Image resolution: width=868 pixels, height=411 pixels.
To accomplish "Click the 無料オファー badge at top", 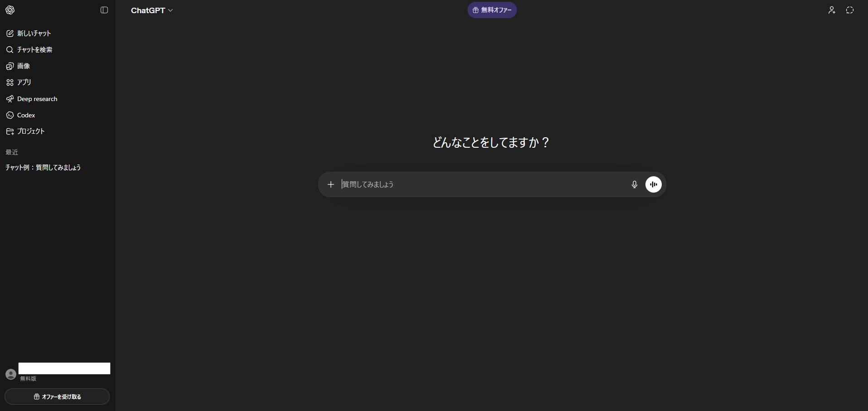I will point(492,10).
